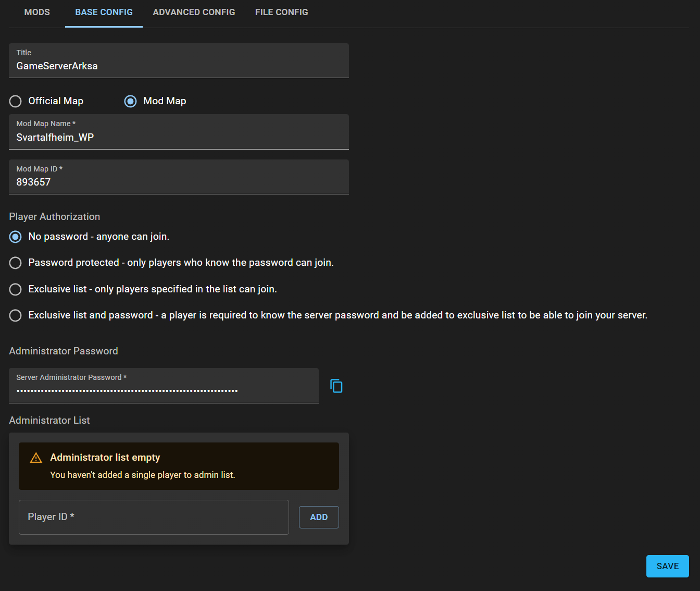Open the MODS tab
The width and height of the screenshot is (700, 591).
37,12
